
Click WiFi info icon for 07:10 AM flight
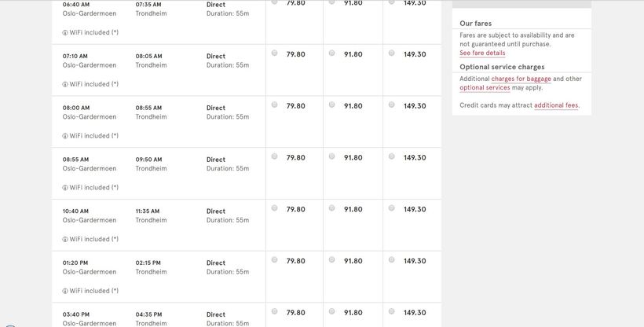pyautogui.click(x=65, y=84)
